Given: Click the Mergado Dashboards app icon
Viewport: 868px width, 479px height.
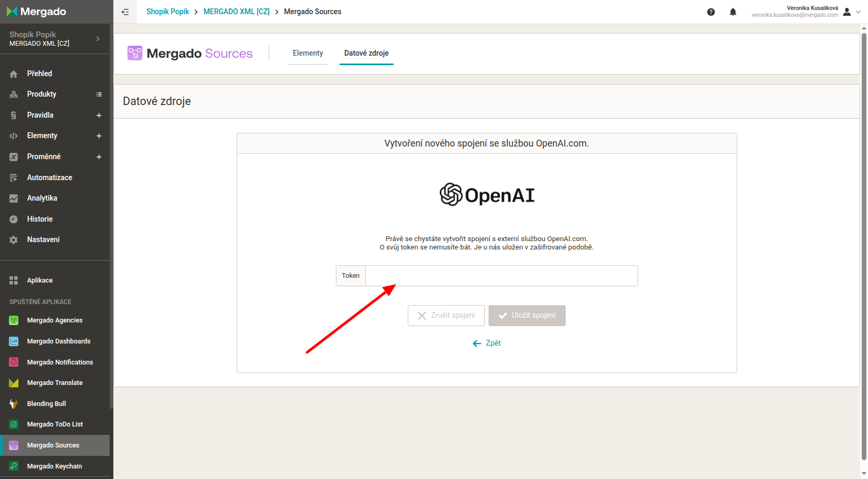Looking at the screenshot, I should pyautogui.click(x=14, y=341).
